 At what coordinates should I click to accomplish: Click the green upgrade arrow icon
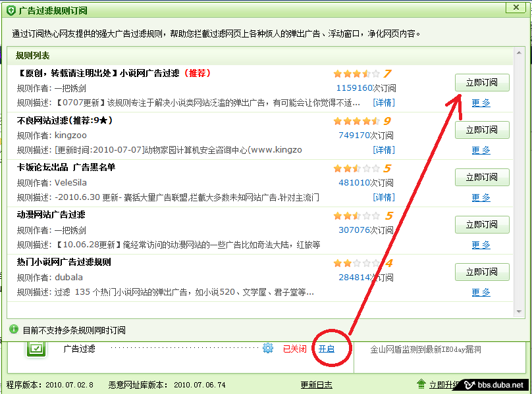(x=421, y=384)
